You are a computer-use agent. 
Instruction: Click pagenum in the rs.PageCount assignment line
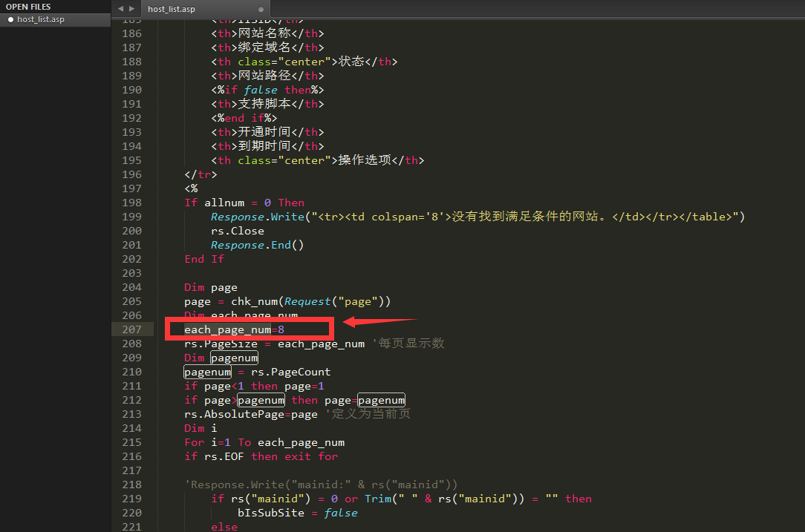click(208, 372)
